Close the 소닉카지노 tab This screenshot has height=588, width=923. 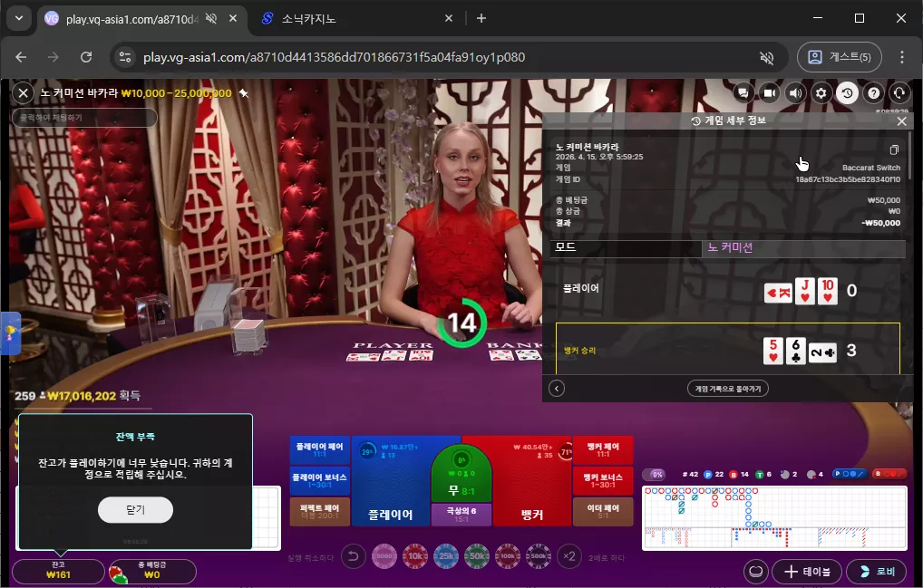[x=449, y=19]
